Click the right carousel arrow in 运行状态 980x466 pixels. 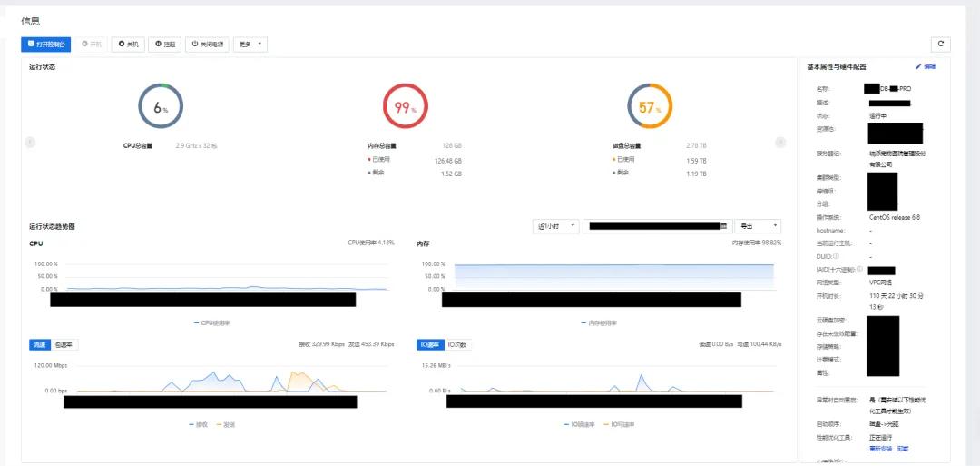point(779,142)
